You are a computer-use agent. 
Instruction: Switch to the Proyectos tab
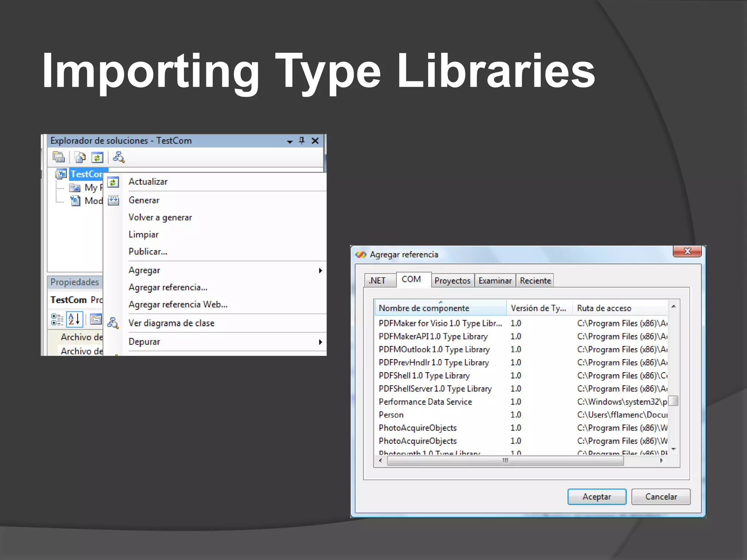pos(453,280)
